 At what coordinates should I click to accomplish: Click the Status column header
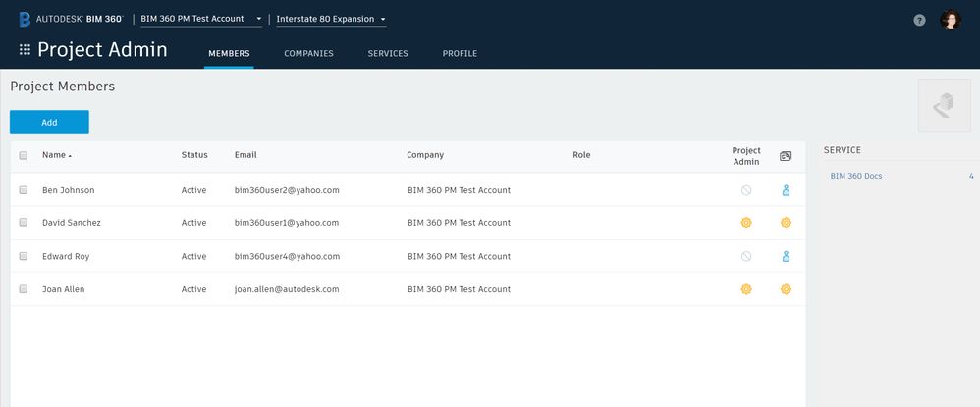coord(194,155)
